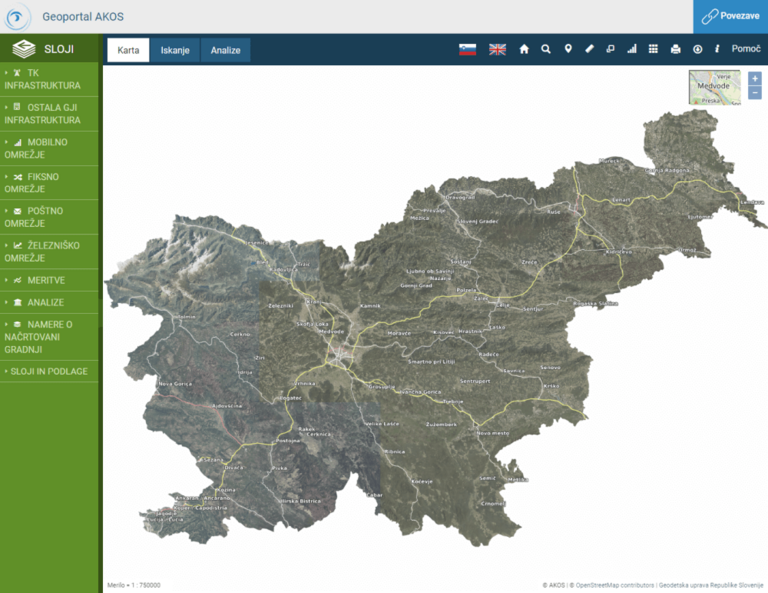Switch language to Slovenian flag
768x593 pixels.
[467, 49]
